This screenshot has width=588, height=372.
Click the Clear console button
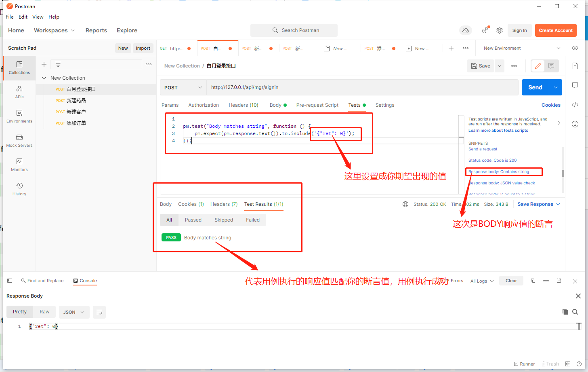pos(511,281)
